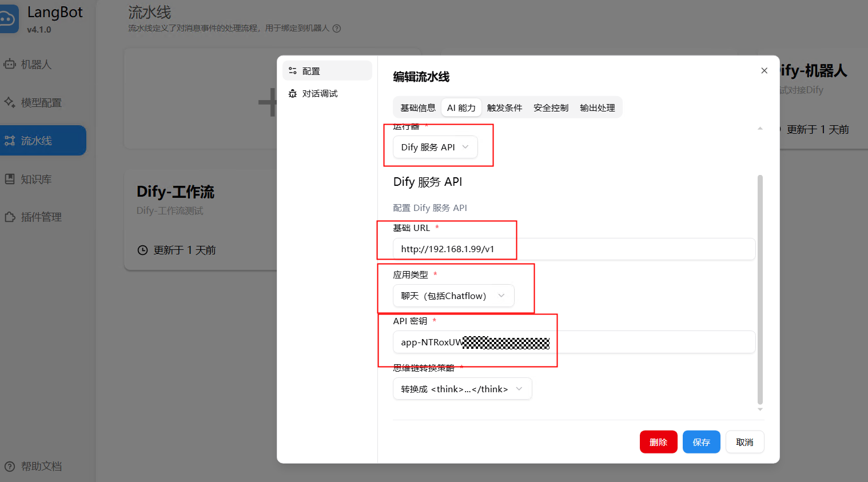Viewport: 868px width, 482px height.
Task: Select the AI 能力 tab
Action: (x=461, y=107)
